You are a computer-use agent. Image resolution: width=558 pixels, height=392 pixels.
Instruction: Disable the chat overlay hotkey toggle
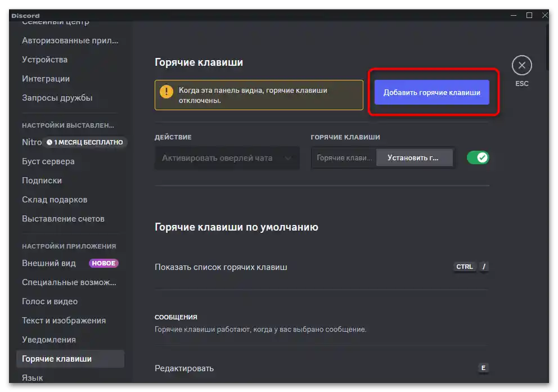coord(478,158)
